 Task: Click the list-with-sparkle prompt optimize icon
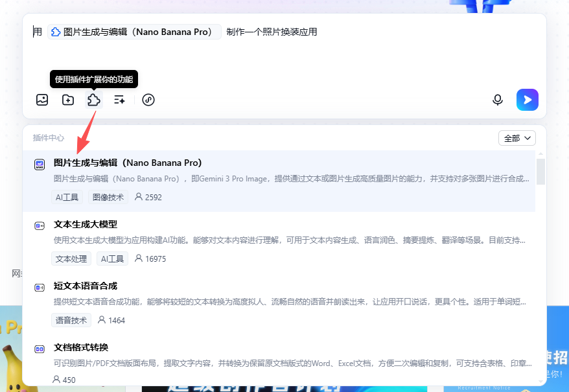pos(120,100)
